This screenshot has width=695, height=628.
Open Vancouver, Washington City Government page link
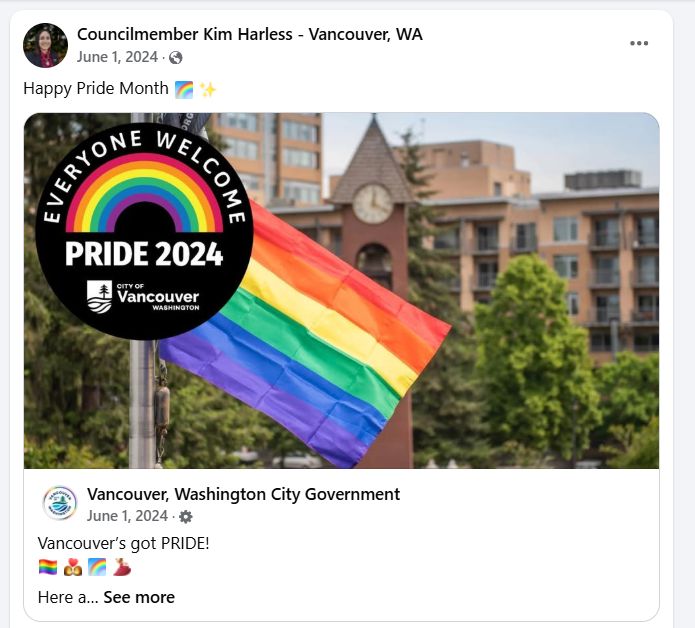tap(243, 494)
